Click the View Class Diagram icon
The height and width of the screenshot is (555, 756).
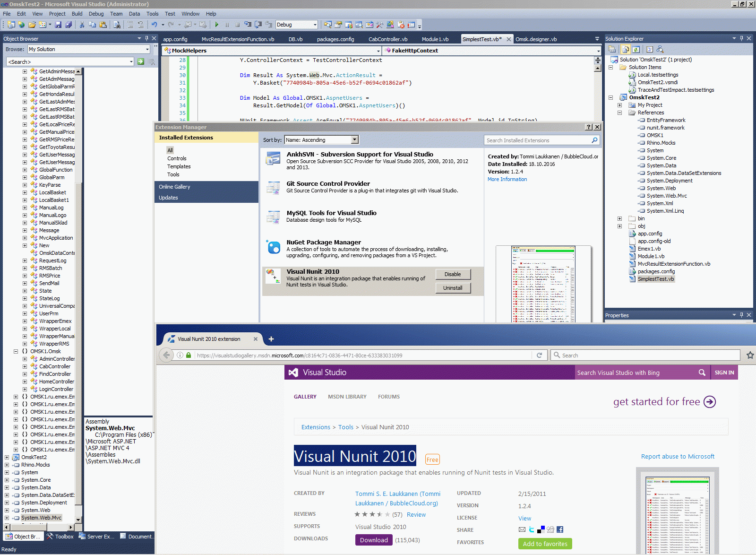click(660, 49)
